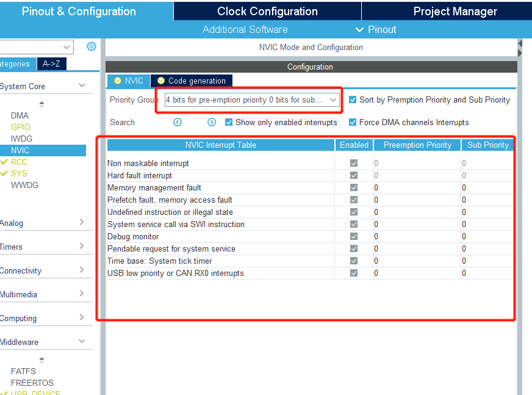
Task: Collapse panel using top-right arrow
Action: tap(520, 43)
